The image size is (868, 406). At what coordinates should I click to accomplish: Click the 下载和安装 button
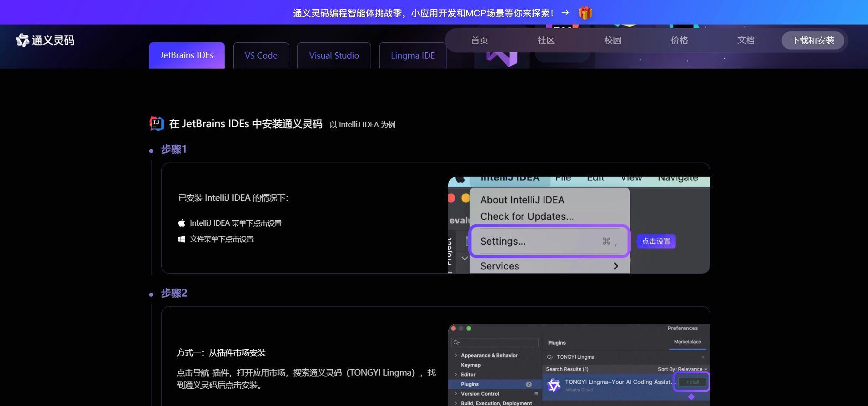pos(813,40)
